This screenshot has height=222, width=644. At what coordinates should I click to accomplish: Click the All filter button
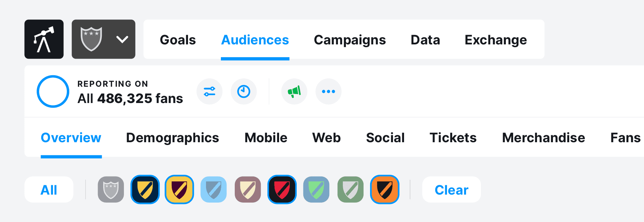click(x=49, y=190)
